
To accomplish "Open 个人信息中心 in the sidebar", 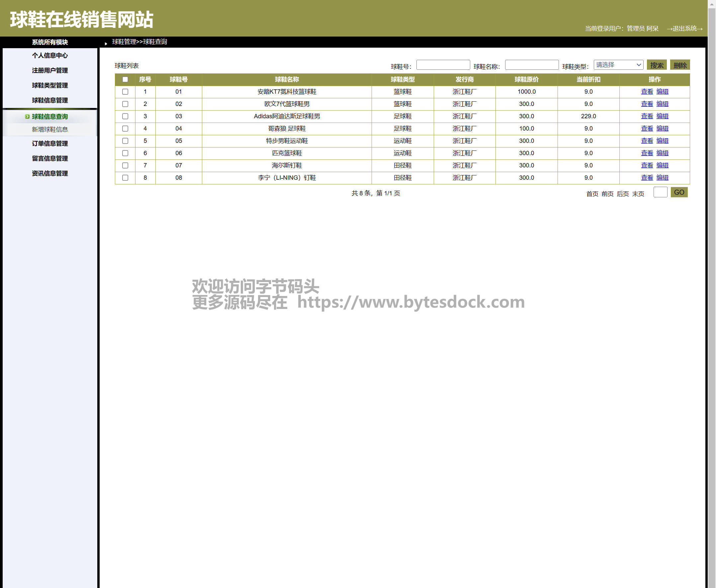I will (x=50, y=55).
